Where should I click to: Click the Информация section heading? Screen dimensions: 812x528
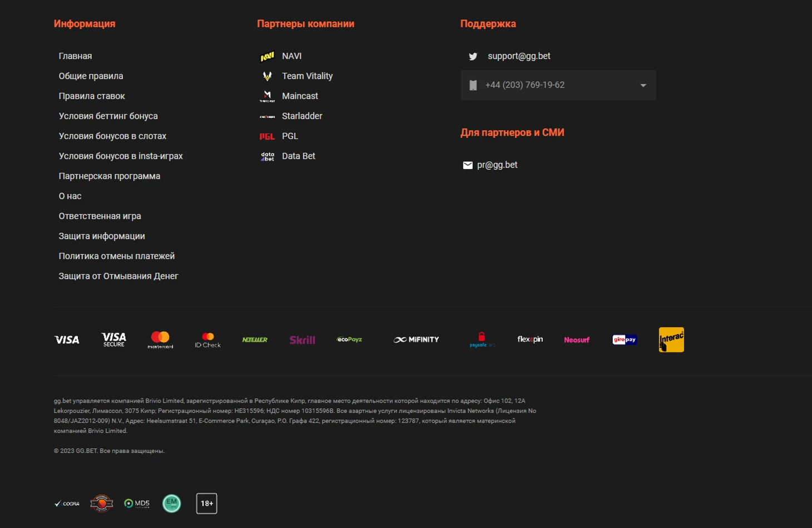[x=85, y=24]
